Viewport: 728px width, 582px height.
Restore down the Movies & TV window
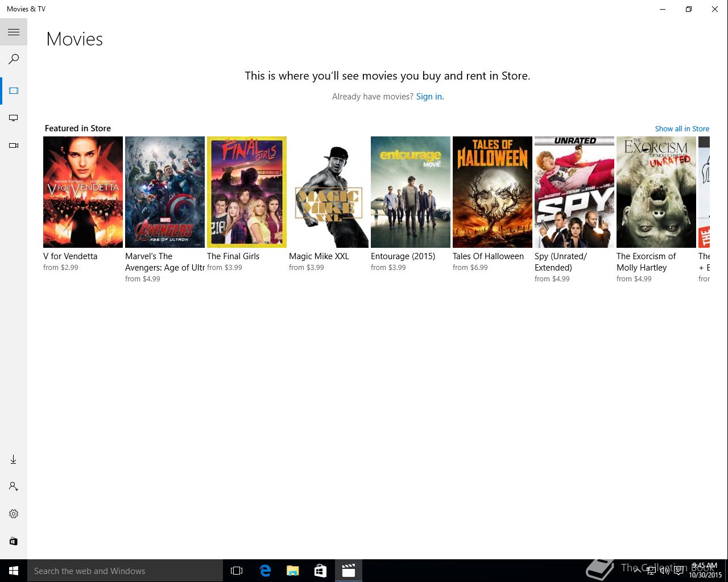(689, 9)
